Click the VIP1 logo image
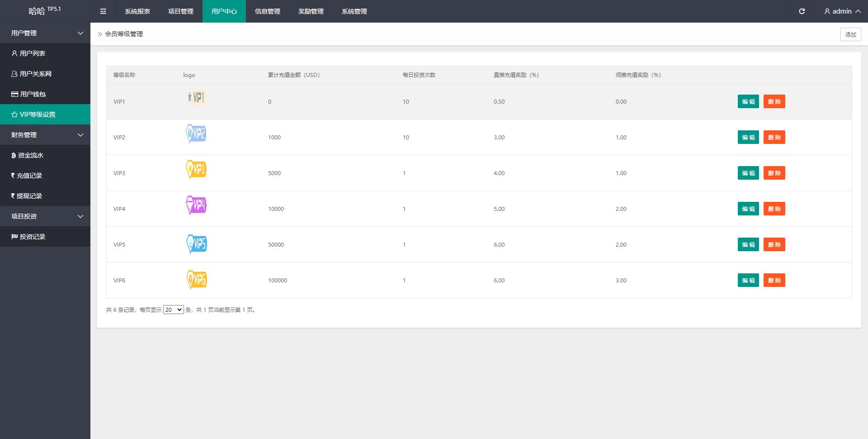Viewport: 868px width, 439px height. pyautogui.click(x=196, y=97)
